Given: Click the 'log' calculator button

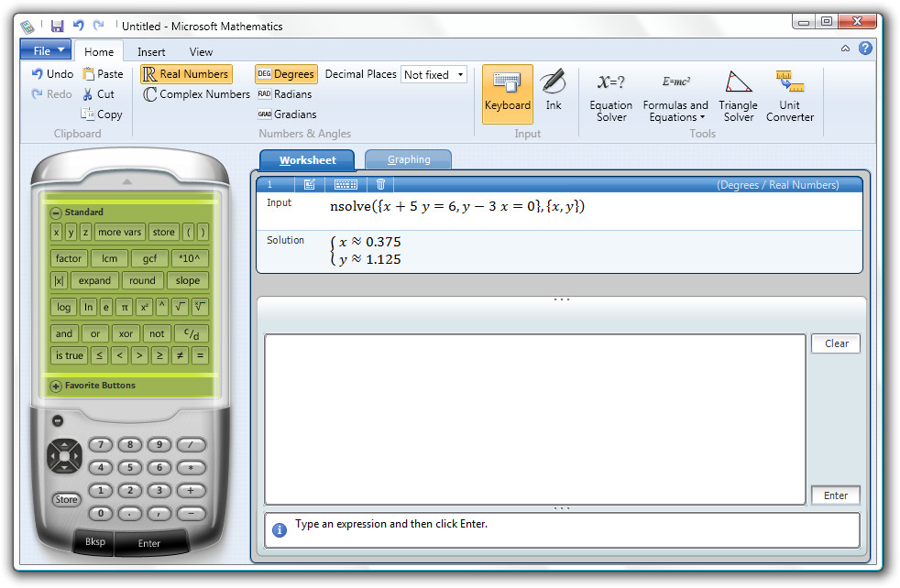Looking at the screenshot, I should tap(63, 308).
